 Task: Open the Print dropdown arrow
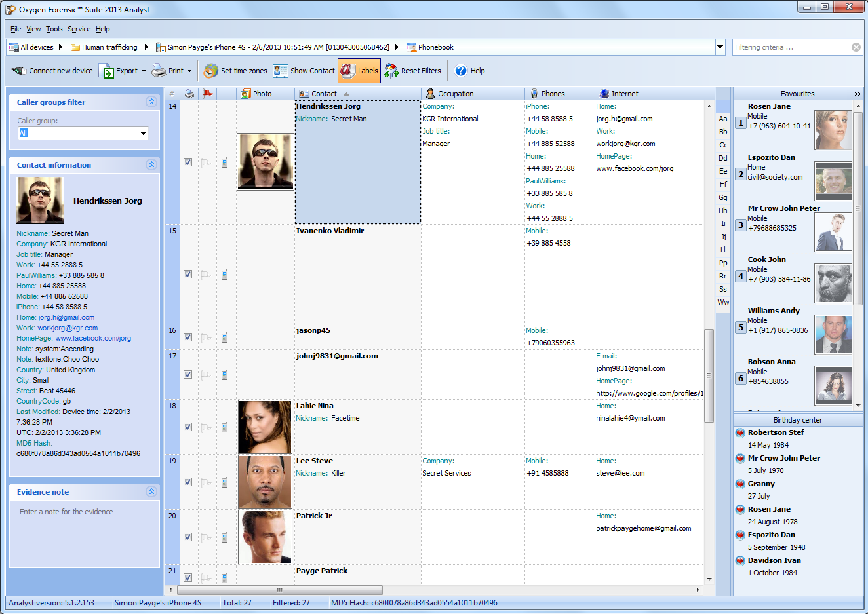tap(189, 71)
